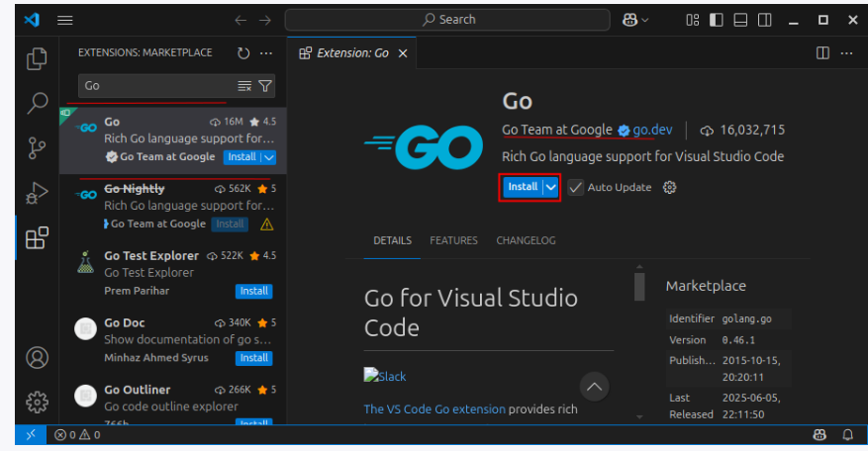The width and height of the screenshot is (868, 451).
Task: Refresh the extensions marketplace list
Action: pyautogui.click(x=243, y=53)
